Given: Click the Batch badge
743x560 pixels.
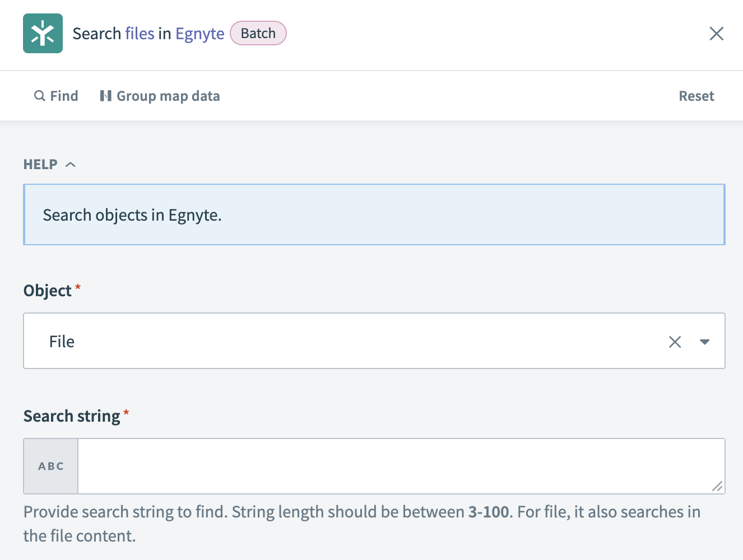Looking at the screenshot, I should click(x=258, y=33).
